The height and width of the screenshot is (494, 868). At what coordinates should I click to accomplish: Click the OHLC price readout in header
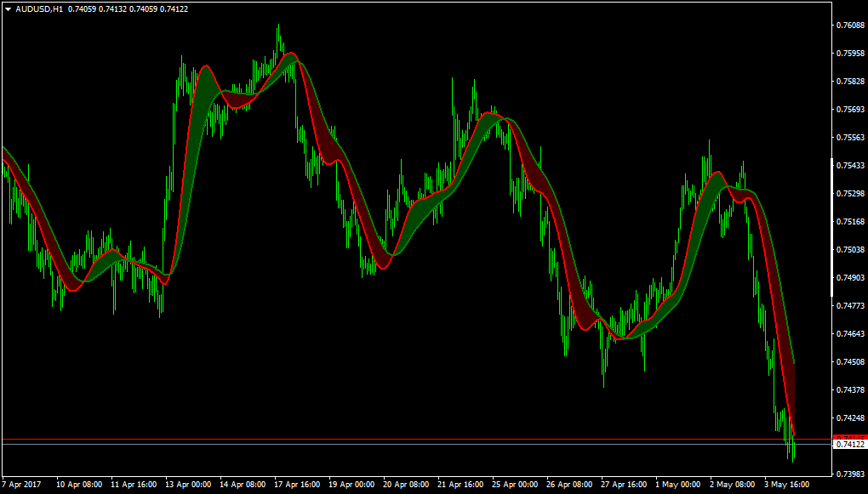[x=128, y=9]
